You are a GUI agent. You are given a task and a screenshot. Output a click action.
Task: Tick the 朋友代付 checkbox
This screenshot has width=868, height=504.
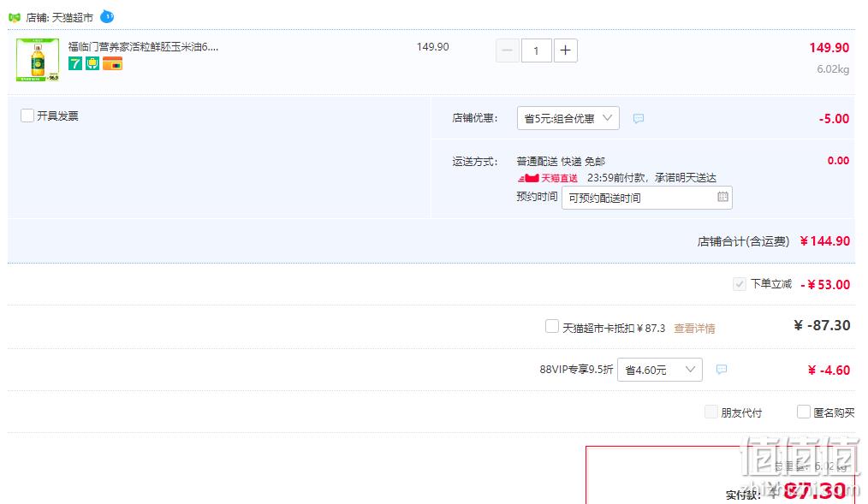coord(710,412)
